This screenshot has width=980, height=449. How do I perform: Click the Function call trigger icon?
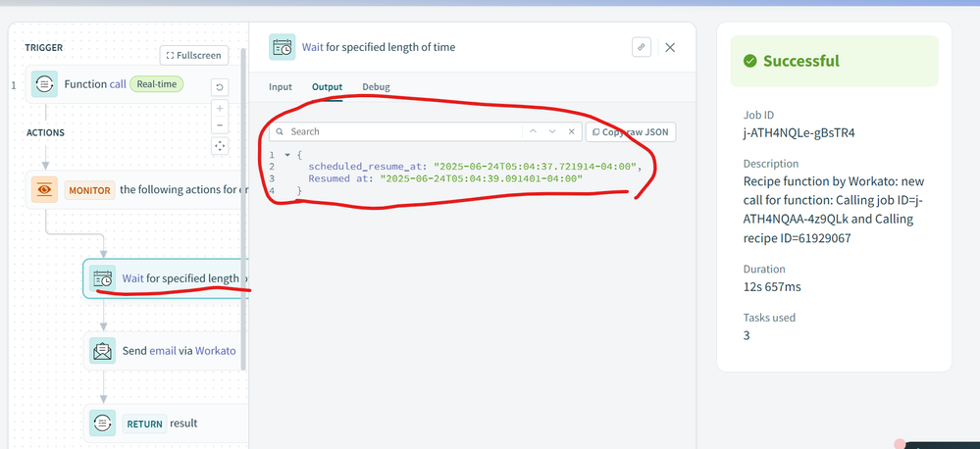tap(45, 84)
